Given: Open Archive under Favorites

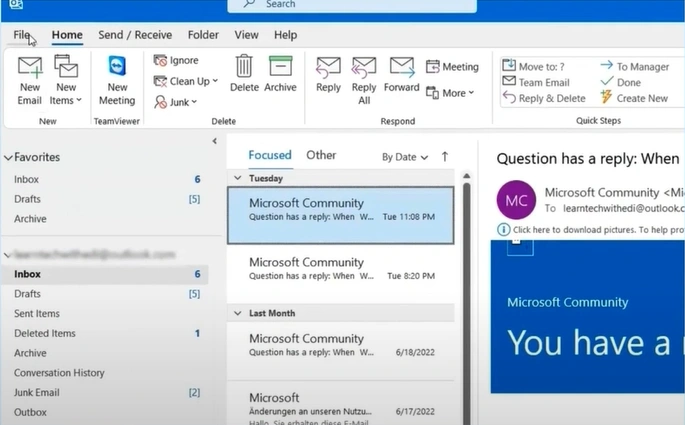Looking at the screenshot, I should pos(105,219).
